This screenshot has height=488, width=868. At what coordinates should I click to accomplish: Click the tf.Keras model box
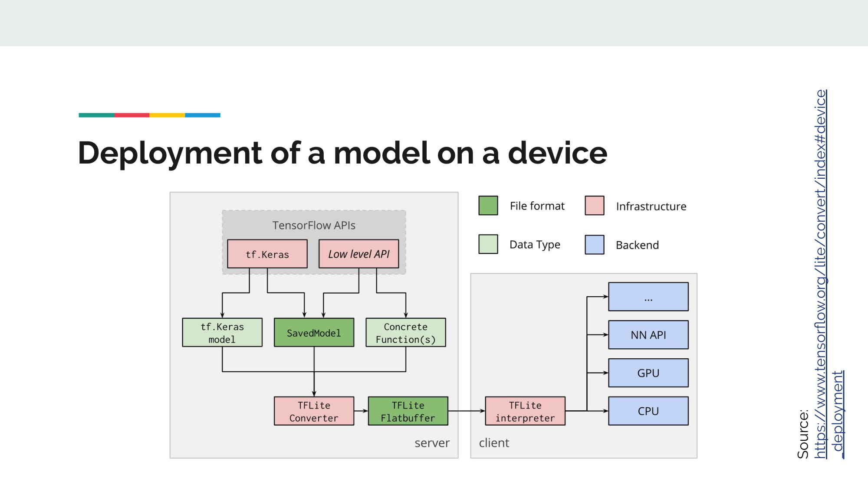222,333
